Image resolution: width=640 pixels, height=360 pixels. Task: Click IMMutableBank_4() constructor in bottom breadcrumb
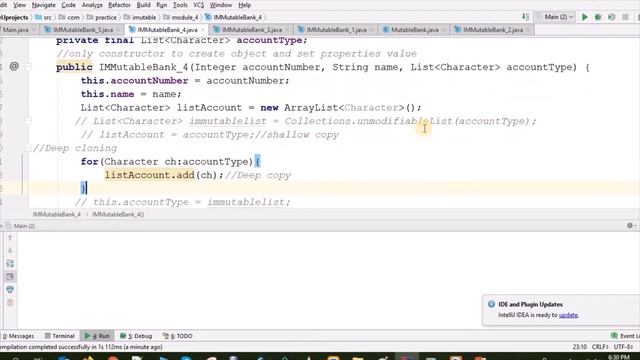[118, 214]
